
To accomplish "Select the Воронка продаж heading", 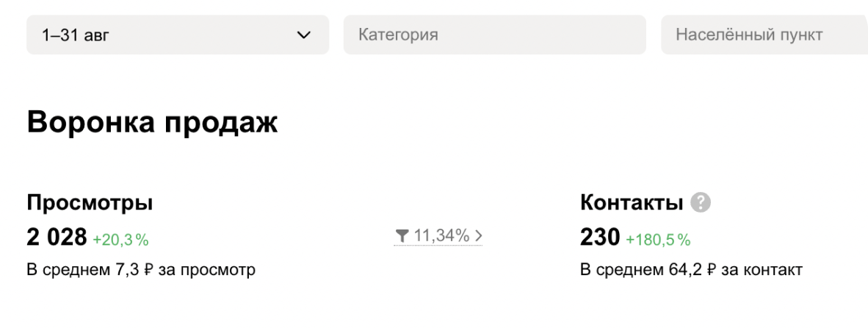I will click(152, 122).
